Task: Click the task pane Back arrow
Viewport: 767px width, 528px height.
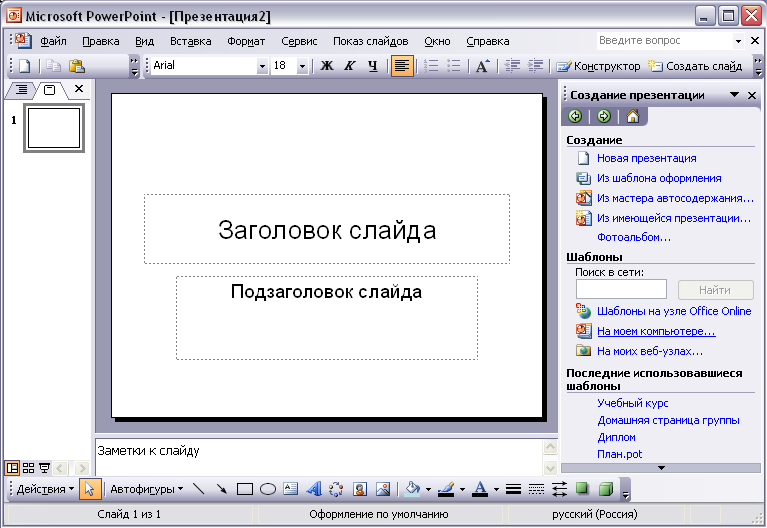Action: [575, 116]
